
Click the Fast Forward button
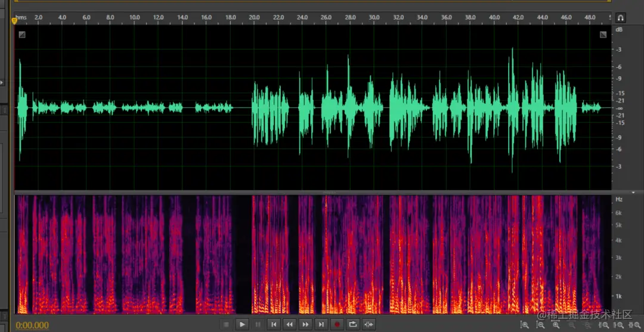(x=305, y=324)
